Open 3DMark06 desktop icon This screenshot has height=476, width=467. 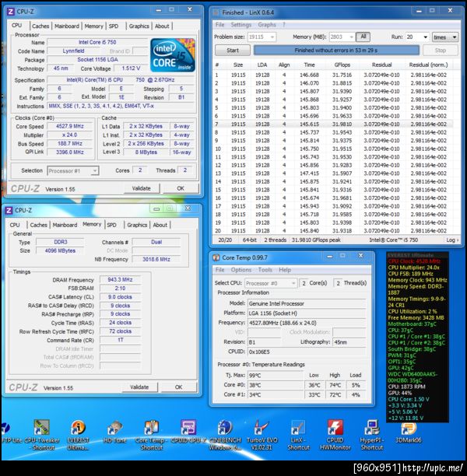[409, 432]
